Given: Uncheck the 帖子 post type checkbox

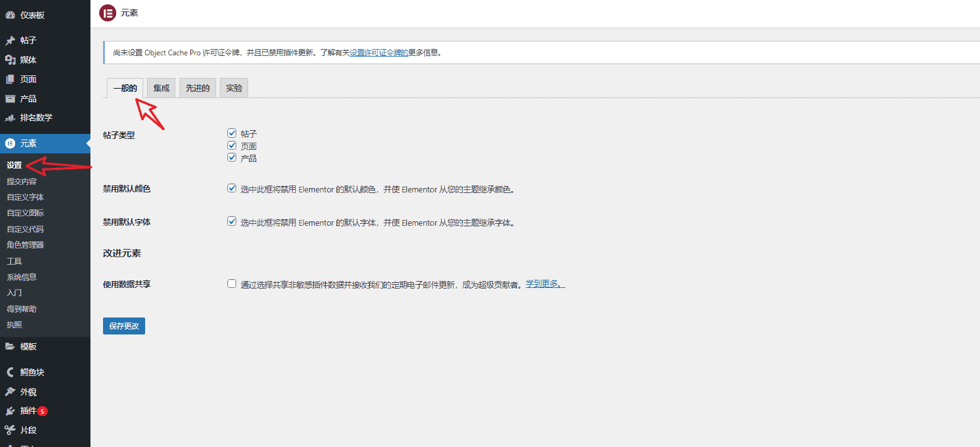Looking at the screenshot, I should tap(232, 133).
